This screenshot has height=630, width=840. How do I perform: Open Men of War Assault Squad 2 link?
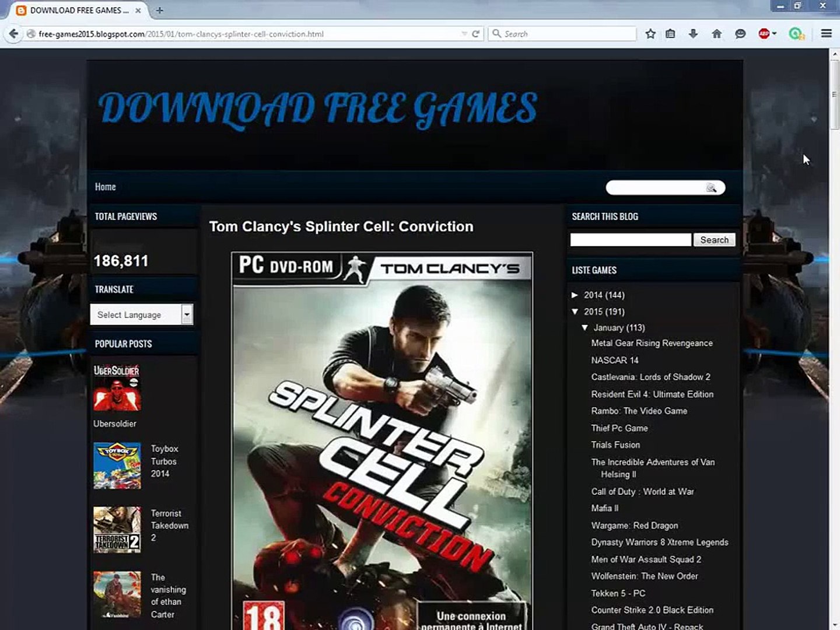coord(646,559)
